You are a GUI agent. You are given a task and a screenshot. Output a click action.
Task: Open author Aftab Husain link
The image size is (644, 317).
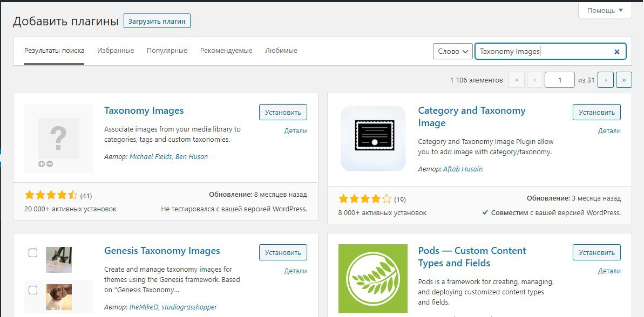[463, 169]
